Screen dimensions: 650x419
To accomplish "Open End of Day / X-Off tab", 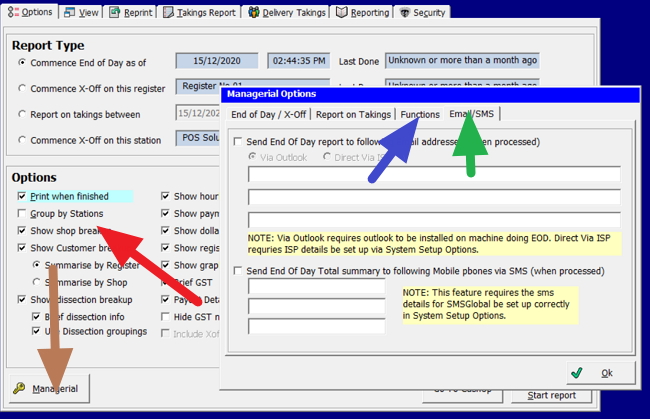I will [x=269, y=114].
